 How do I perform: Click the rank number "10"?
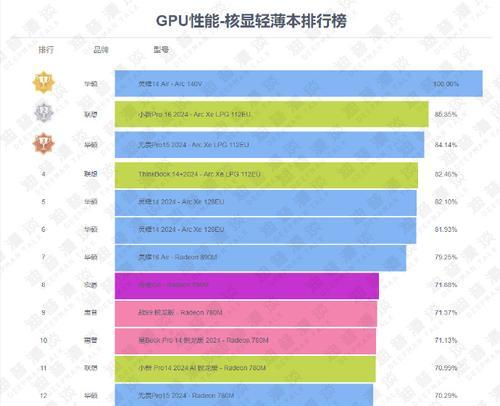pos(43,340)
